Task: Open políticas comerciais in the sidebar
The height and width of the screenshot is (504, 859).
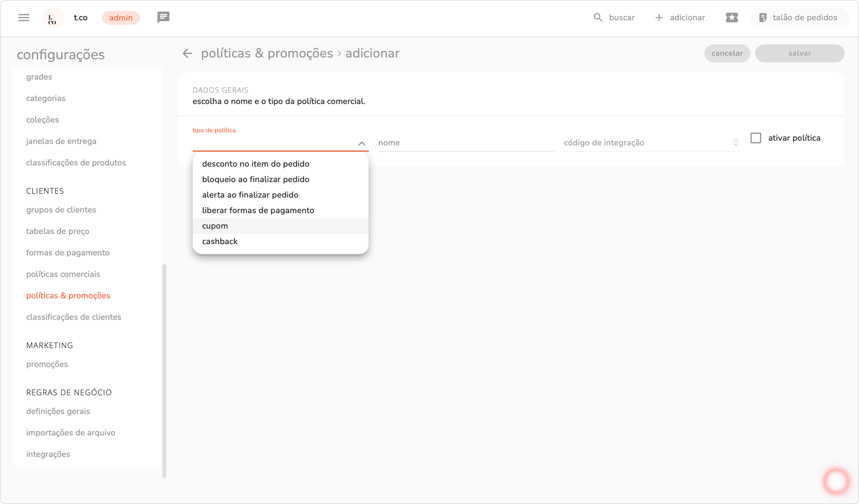Action: pyautogui.click(x=63, y=274)
